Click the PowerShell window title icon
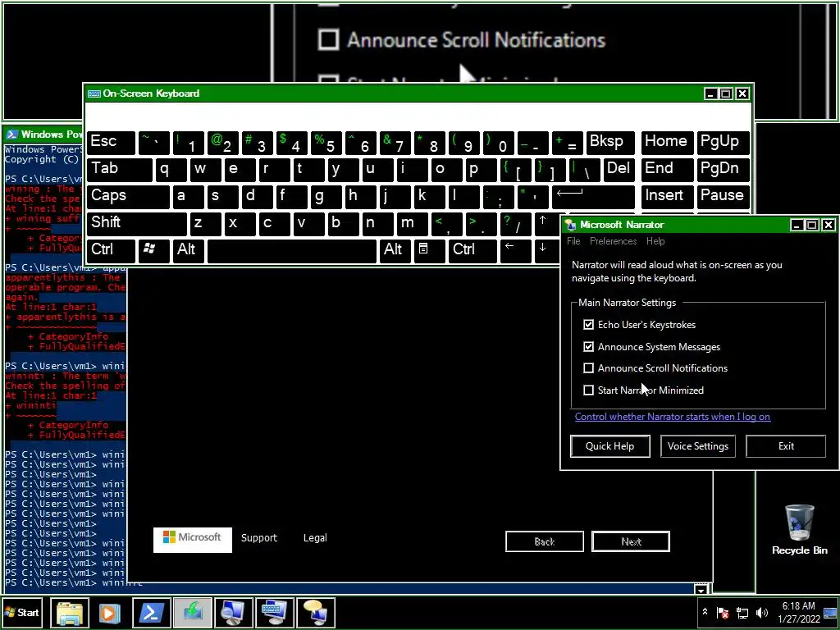840x630 pixels. (11, 134)
